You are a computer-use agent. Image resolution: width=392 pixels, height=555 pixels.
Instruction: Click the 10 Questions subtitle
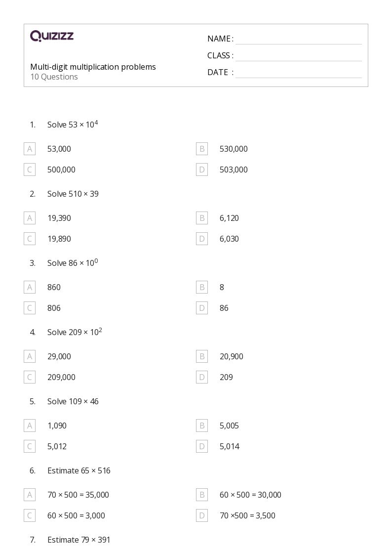click(54, 77)
